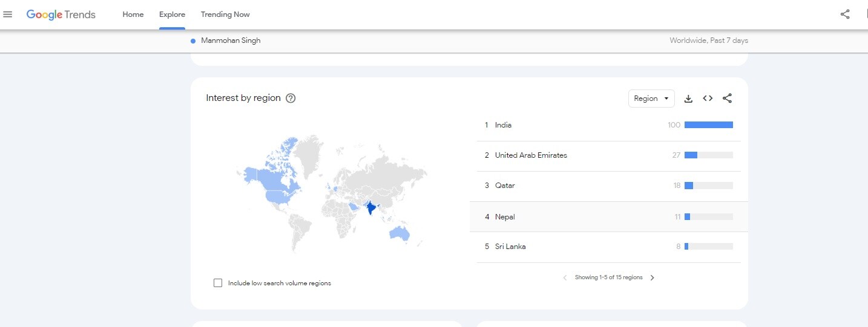Click Australia on the world map
Image resolution: width=868 pixels, height=327 pixels.
pyautogui.click(x=401, y=233)
